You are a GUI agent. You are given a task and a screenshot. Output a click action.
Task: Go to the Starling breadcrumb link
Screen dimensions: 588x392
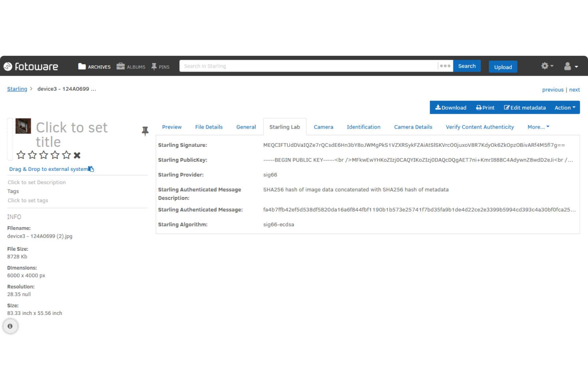click(x=17, y=89)
